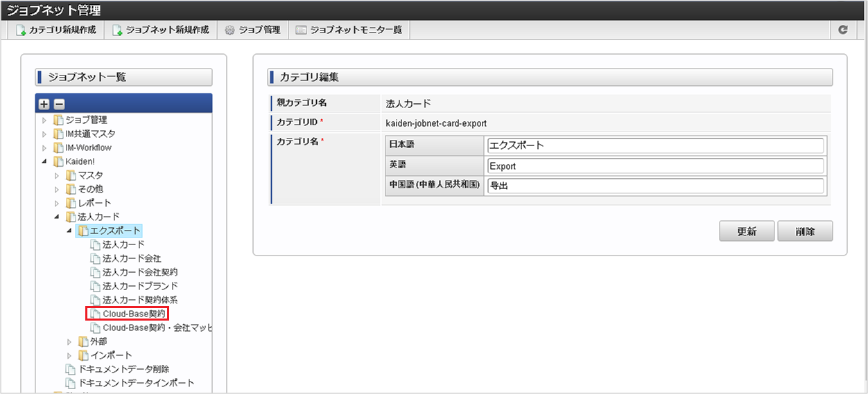Click the refresh icon in the toolbar
The image size is (868, 394).
click(843, 30)
